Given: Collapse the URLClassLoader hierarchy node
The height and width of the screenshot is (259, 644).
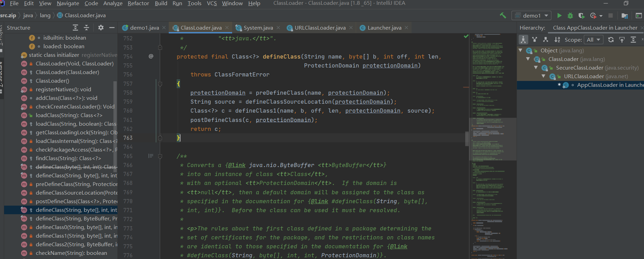Looking at the screenshot, I should pos(543,76).
